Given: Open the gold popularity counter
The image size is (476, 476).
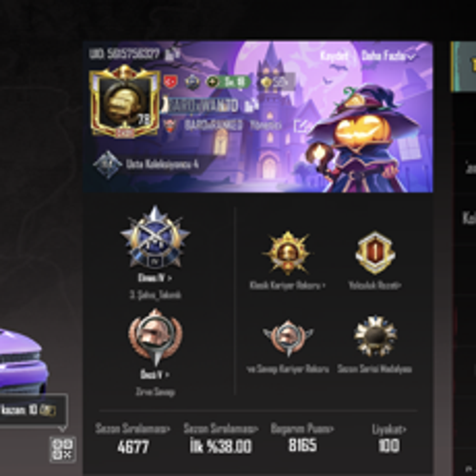Looking at the screenshot, I should tap(277, 82).
